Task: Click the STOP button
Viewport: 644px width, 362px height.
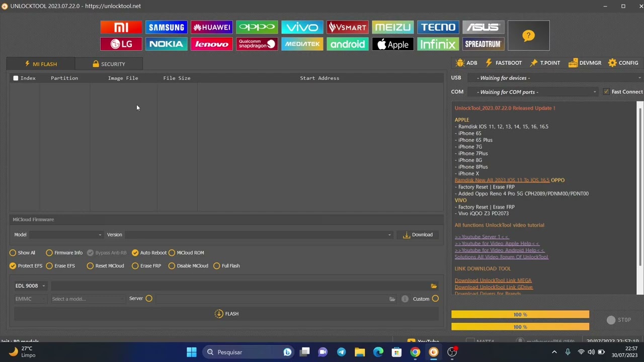Action: coord(619,320)
